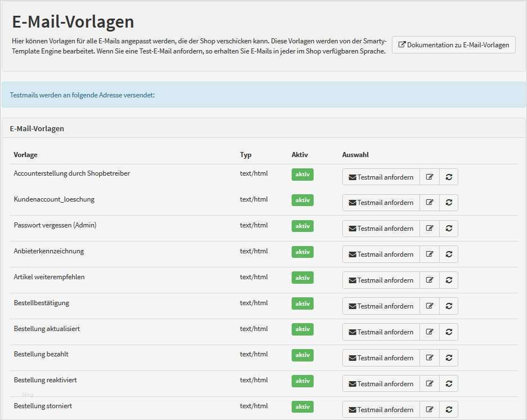This screenshot has height=420, width=527.
Task: Open the edit icon for Bestellbestätigung
Action: [430, 306]
